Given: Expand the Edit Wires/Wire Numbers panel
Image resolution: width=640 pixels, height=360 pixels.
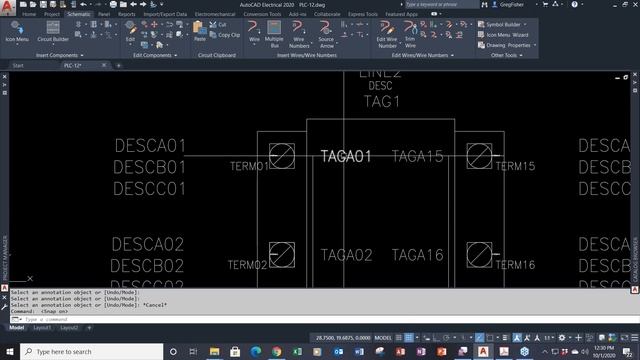Looking at the screenshot, I should pyautogui.click(x=423, y=55).
